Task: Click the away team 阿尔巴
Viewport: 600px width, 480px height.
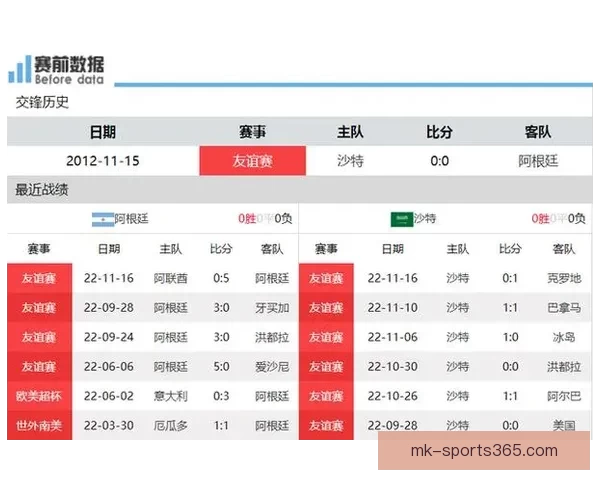Action: tap(564, 396)
